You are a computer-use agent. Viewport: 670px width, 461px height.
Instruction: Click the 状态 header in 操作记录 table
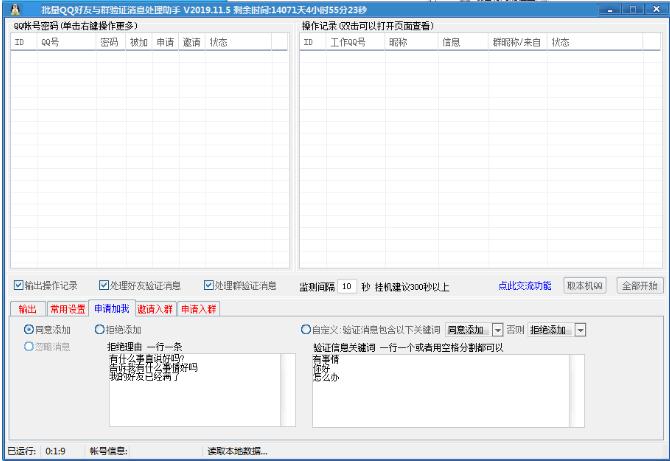(594, 42)
